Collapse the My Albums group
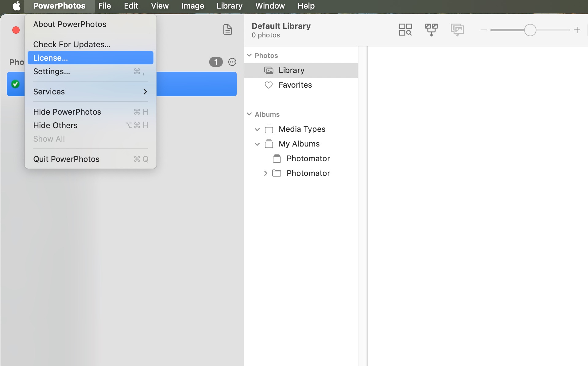588x366 pixels. pos(257,144)
